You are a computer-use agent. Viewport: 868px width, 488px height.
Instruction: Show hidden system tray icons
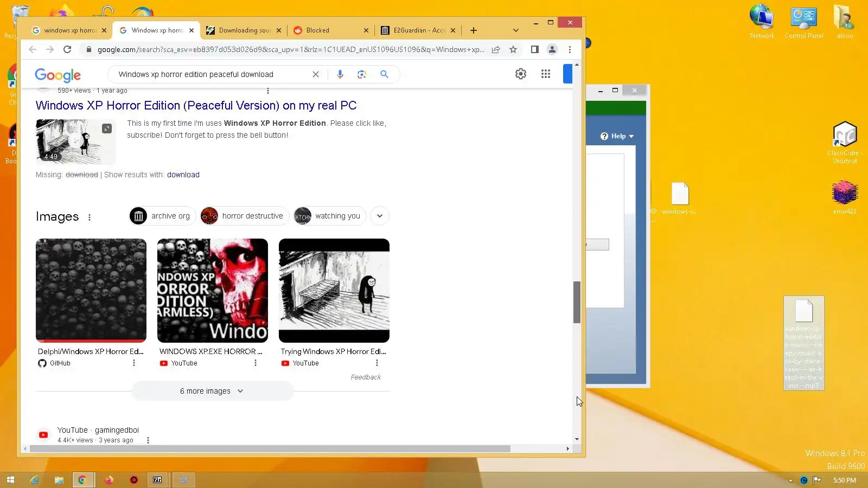click(790, 480)
